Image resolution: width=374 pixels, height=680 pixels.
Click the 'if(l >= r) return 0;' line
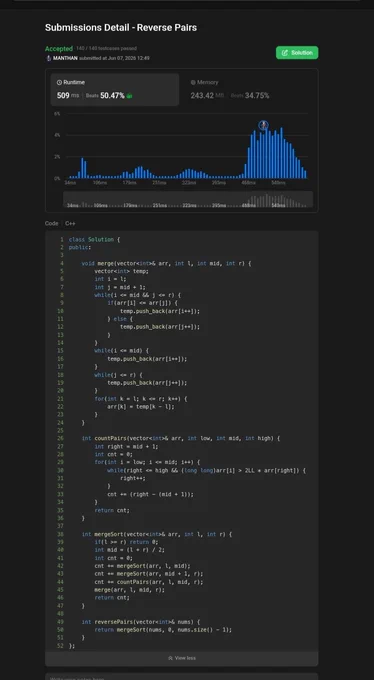tap(126, 542)
